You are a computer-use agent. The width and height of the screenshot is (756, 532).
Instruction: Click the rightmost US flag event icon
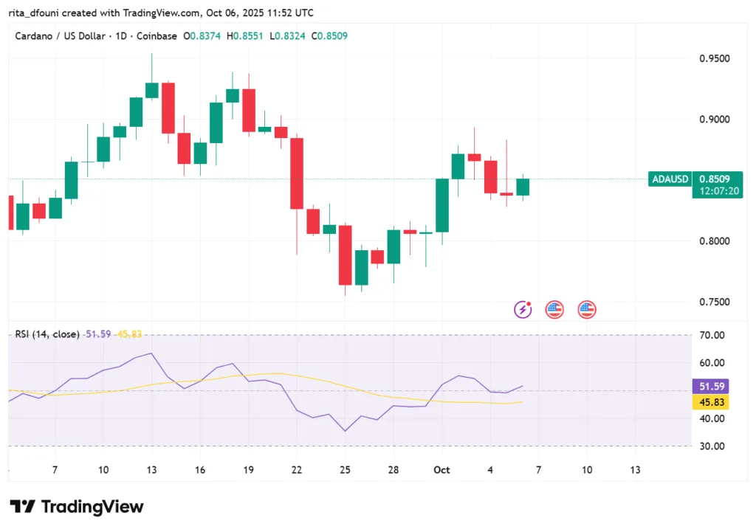pos(587,310)
